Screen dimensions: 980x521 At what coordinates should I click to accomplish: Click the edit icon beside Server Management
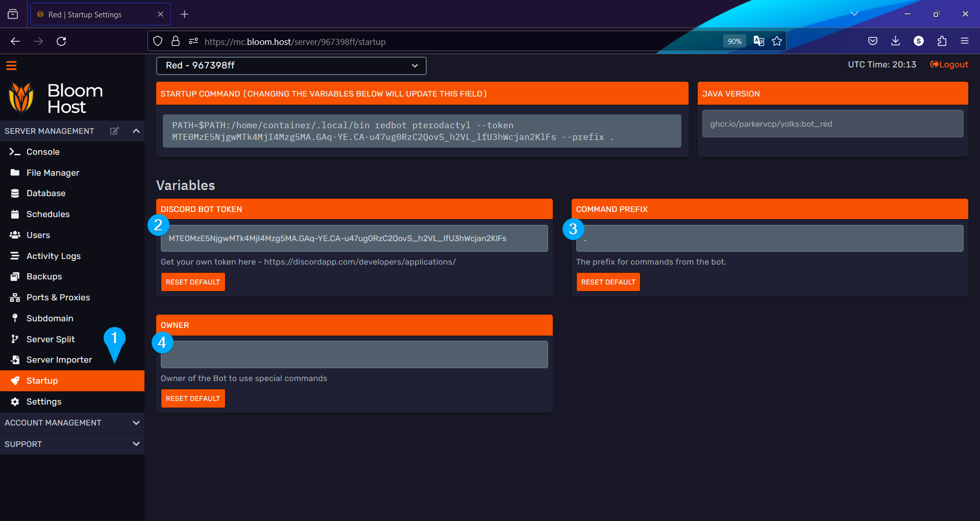click(x=115, y=131)
